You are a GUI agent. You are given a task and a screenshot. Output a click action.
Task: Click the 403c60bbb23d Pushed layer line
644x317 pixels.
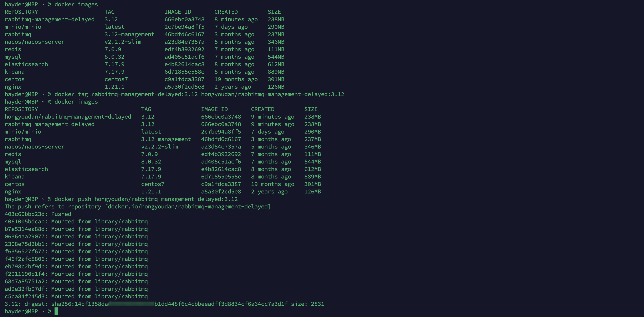click(x=38, y=214)
